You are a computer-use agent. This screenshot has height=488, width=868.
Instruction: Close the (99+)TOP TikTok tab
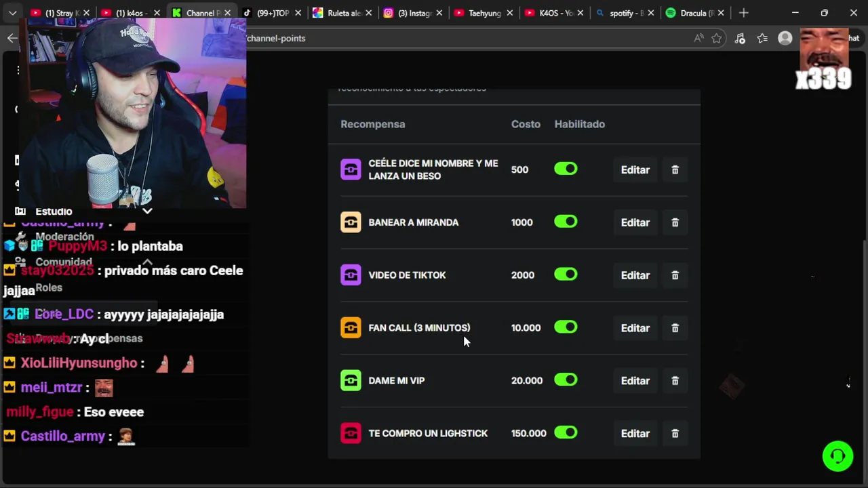pos(298,13)
